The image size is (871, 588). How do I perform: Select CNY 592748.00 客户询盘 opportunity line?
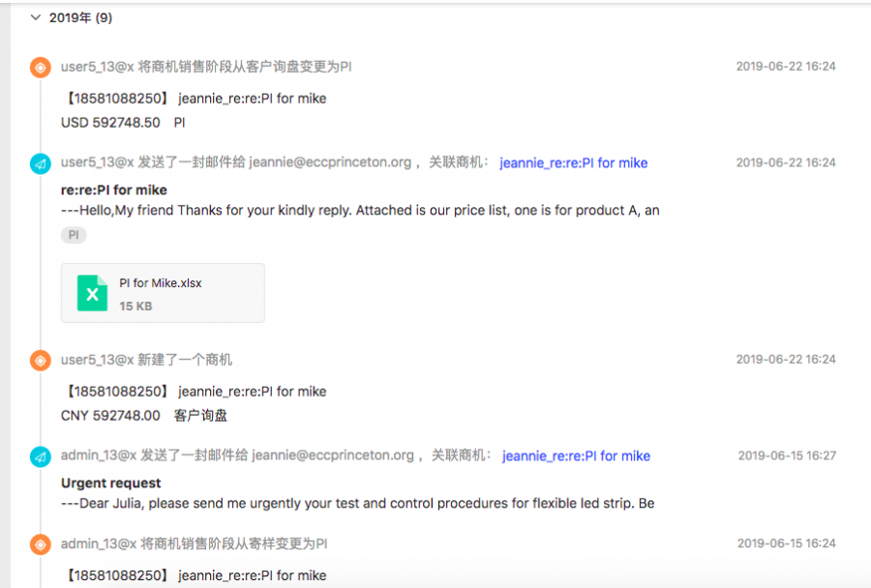(x=144, y=416)
